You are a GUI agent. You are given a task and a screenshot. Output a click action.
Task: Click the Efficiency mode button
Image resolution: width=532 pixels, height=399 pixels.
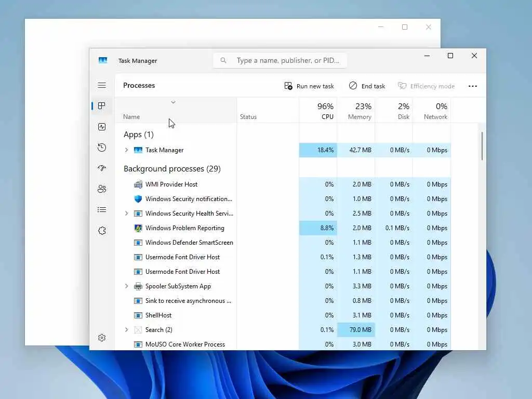(426, 86)
